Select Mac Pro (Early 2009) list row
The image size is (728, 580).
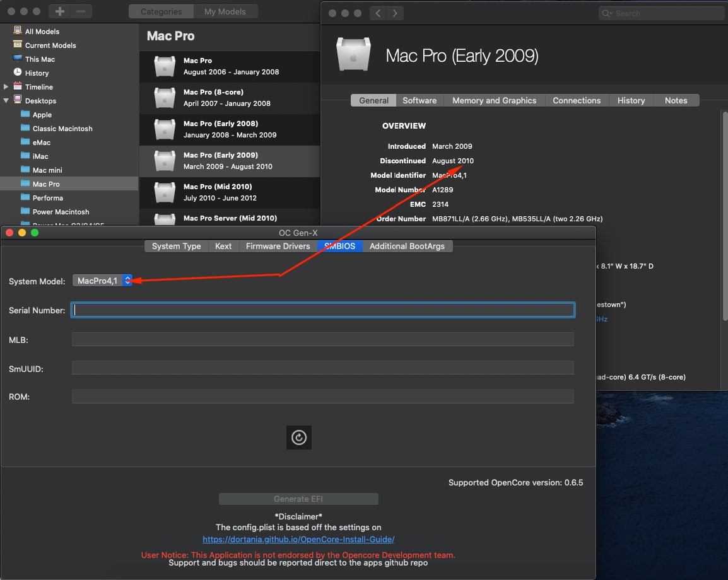pyautogui.click(x=230, y=161)
